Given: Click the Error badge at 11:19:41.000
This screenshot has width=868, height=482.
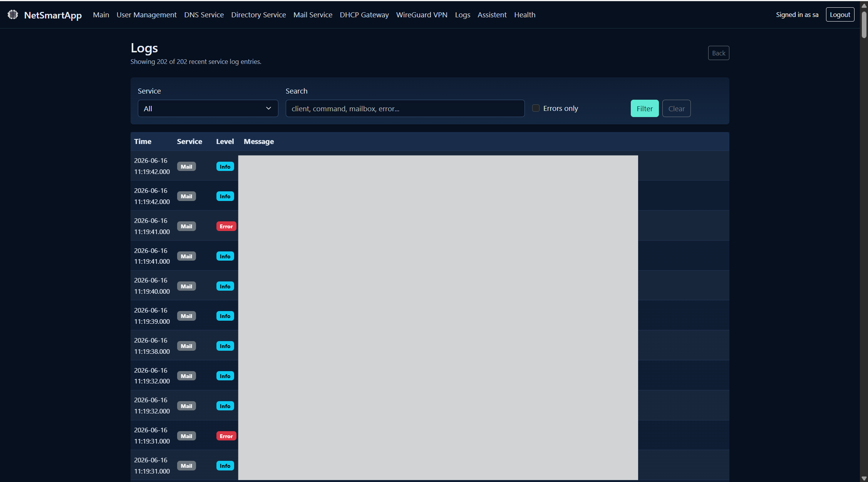Looking at the screenshot, I should coord(226,226).
